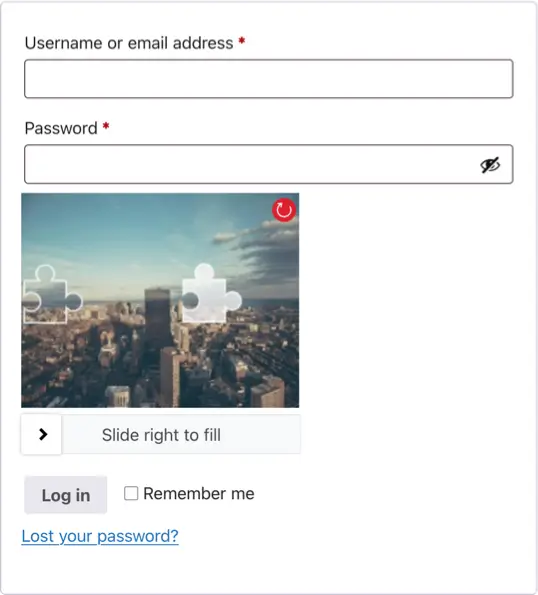Screen dimensions: 538x595
Task: Click the Slide right to fill text
Action: pyautogui.click(x=161, y=435)
